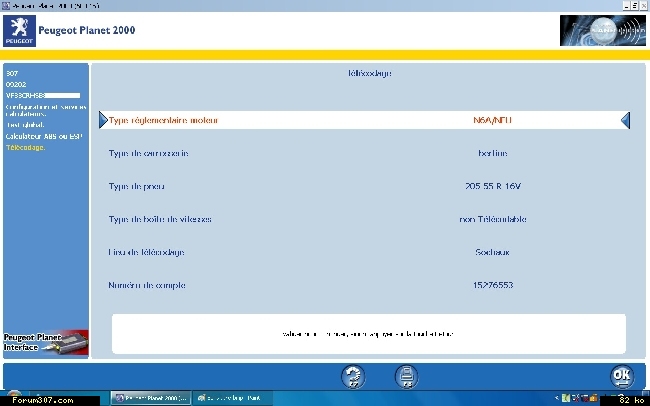650x406 pixels.
Task: Confirm with the OK button
Action: (622, 377)
